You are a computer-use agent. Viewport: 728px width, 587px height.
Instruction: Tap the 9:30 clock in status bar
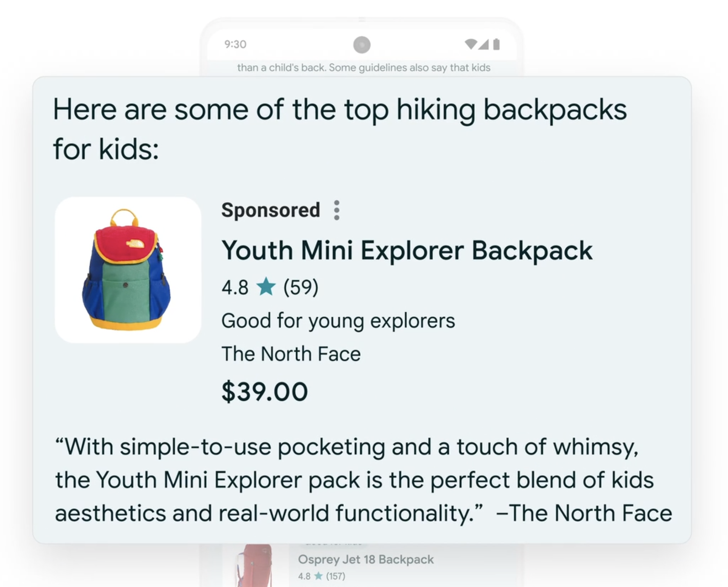[235, 44]
